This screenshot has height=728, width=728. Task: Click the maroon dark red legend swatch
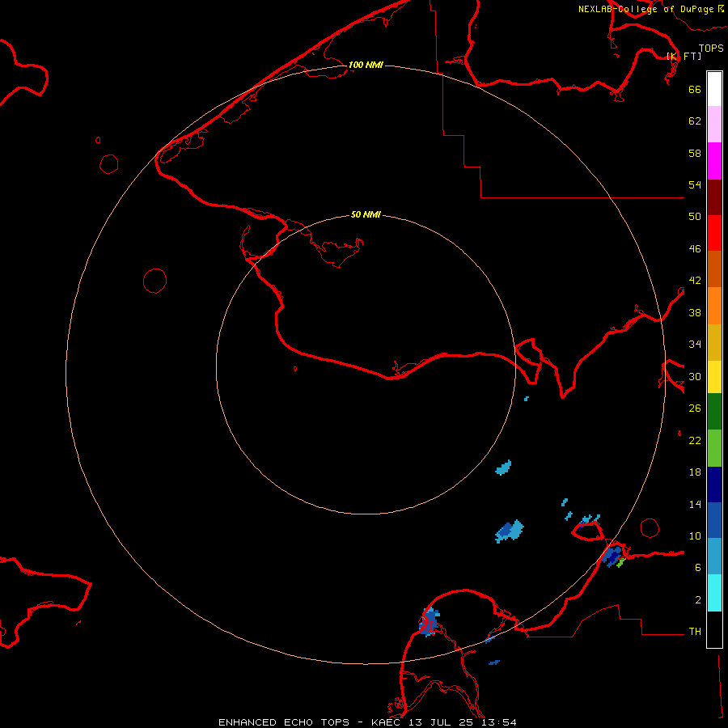tap(714, 197)
